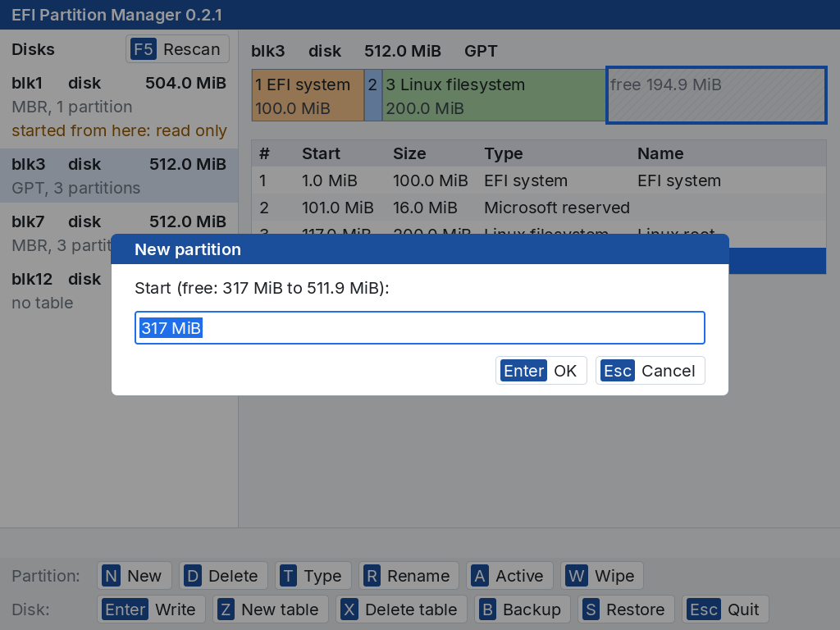Click the Type column header
This screenshot has width=840, height=630.
[x=504, y=153]
